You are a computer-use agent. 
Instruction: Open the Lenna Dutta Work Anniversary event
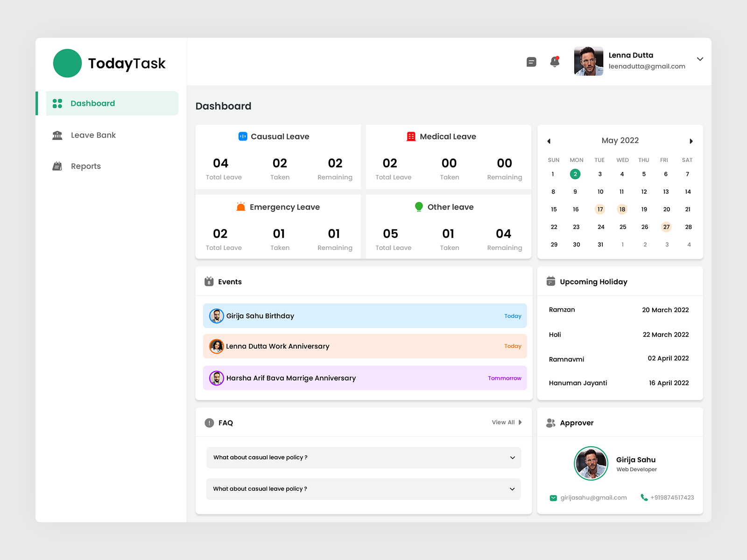(365, 346)
